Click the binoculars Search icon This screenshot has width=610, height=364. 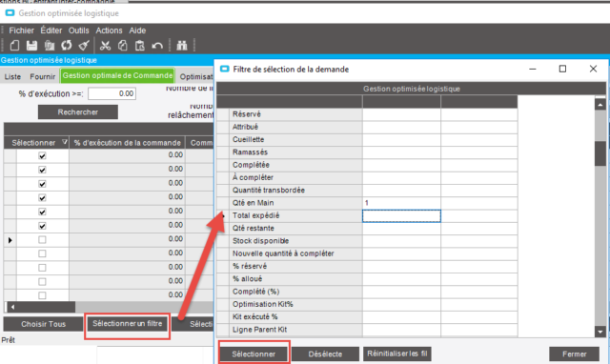182,46
